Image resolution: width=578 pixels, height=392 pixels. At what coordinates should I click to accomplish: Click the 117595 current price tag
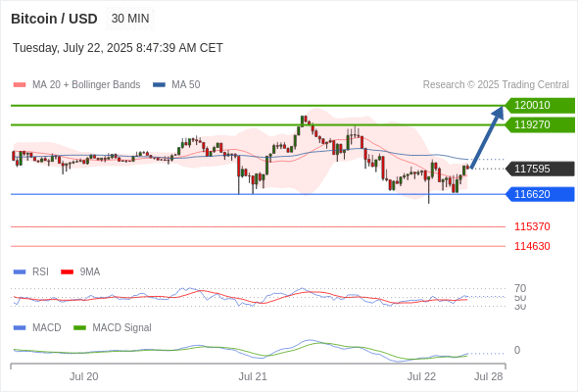540,169
